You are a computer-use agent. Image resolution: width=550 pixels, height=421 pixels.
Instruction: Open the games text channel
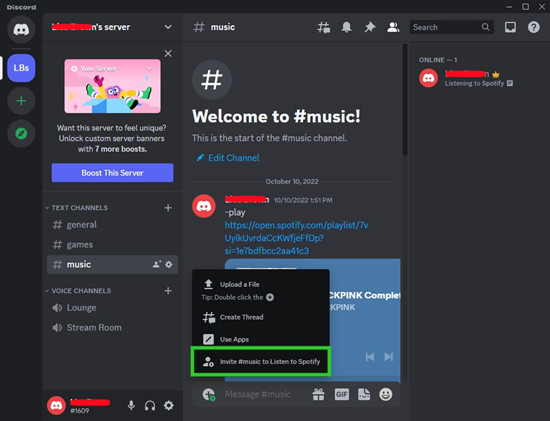tap(112, 245)
